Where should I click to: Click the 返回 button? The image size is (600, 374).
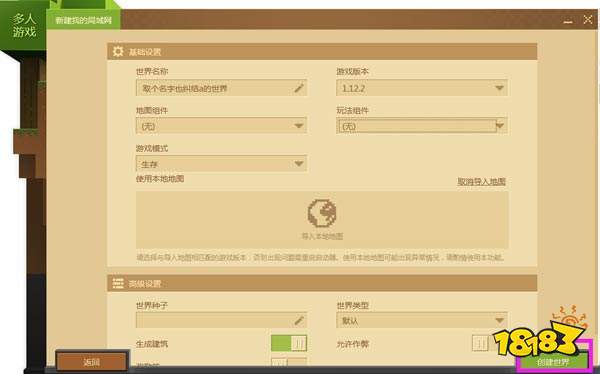point(91,362)
